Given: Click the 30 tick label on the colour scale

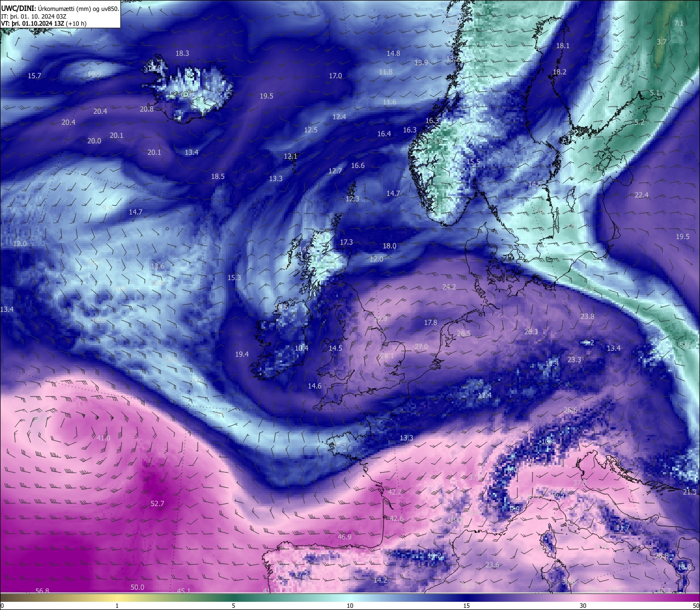Looking at the screenshot, I should 583,606.
